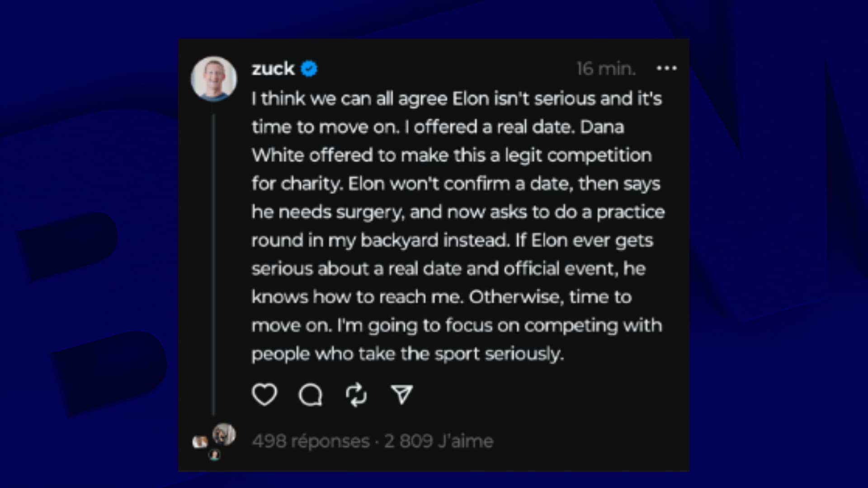Click the username 'zuck'
The image size is (868, 488).
(273, 69)
